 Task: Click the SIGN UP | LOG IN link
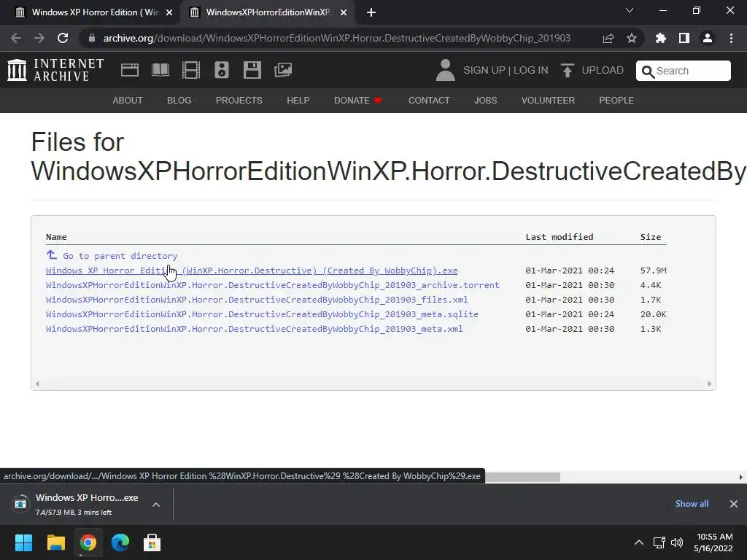coord(506,71)
